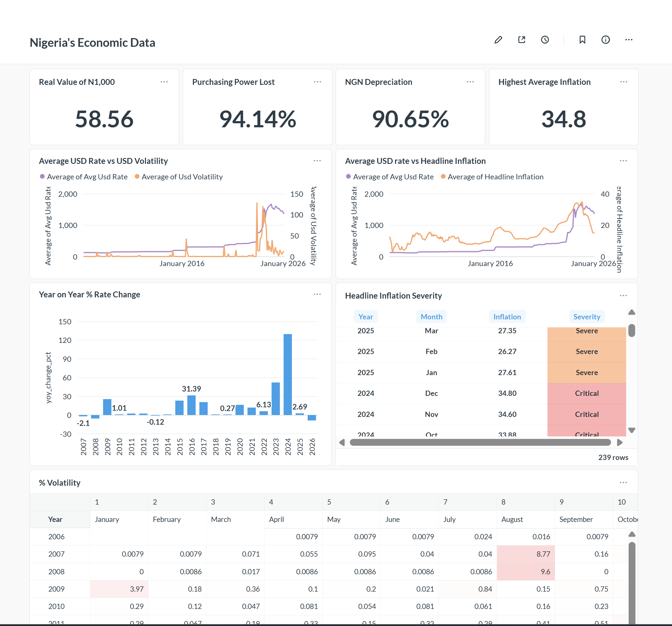The height and width of the screenshot is (626, 672).
Task: Bookmark this dashboard
Action: (582, 40)
